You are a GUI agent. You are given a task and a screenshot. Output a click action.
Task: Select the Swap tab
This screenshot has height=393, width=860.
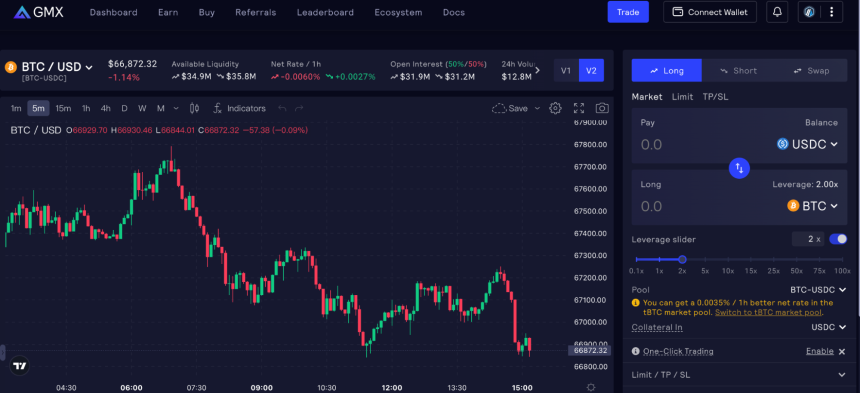click(811, 71)
